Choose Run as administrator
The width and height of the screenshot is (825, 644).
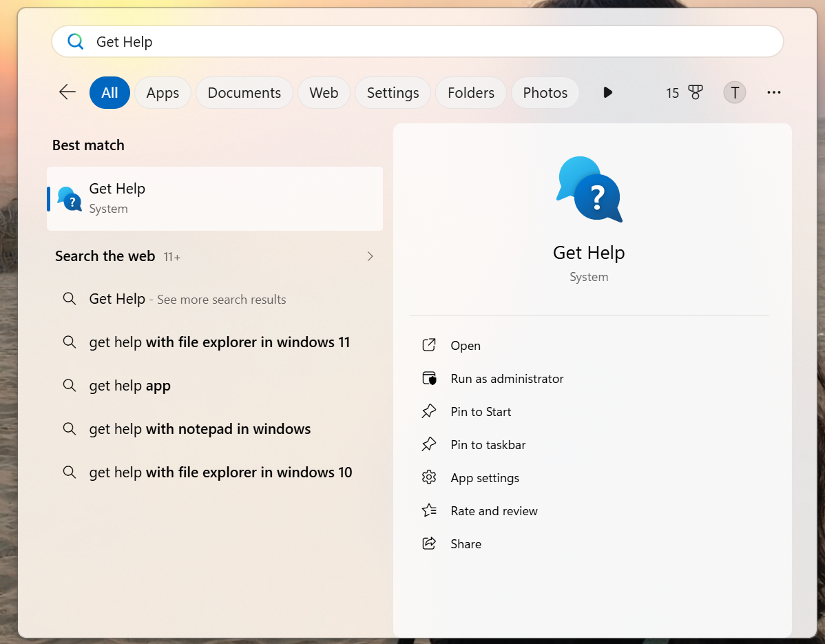tap(508, 379)
